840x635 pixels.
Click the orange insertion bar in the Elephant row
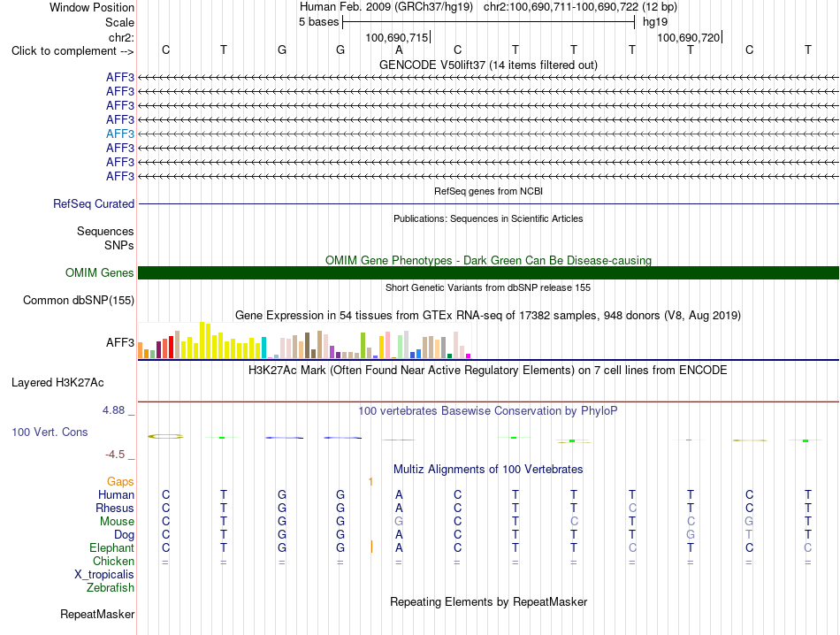tap(371, 547)
